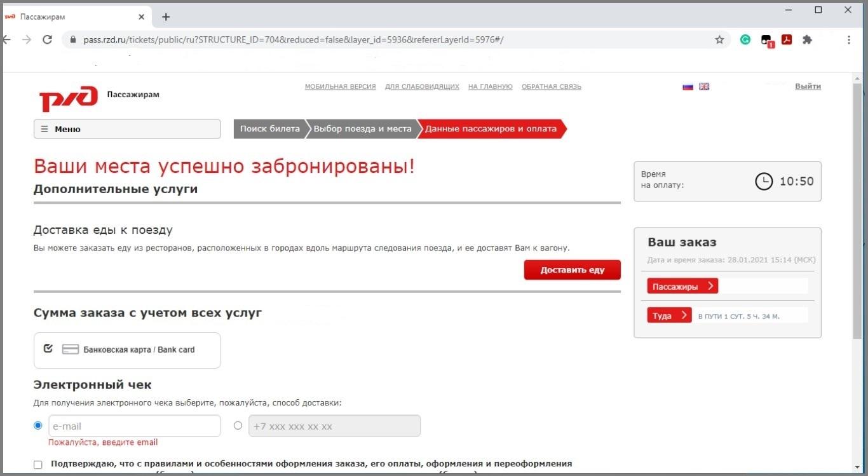The height and width of the screenshot is (476, 868).
Task: Go to the Поиск билета step
Action: 269,129
